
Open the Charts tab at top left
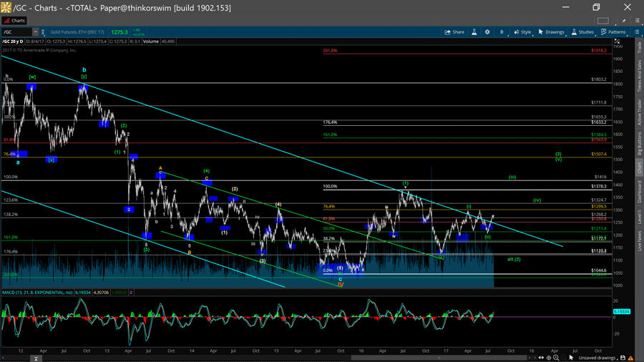pyautogui.click(x=14, y=21)
